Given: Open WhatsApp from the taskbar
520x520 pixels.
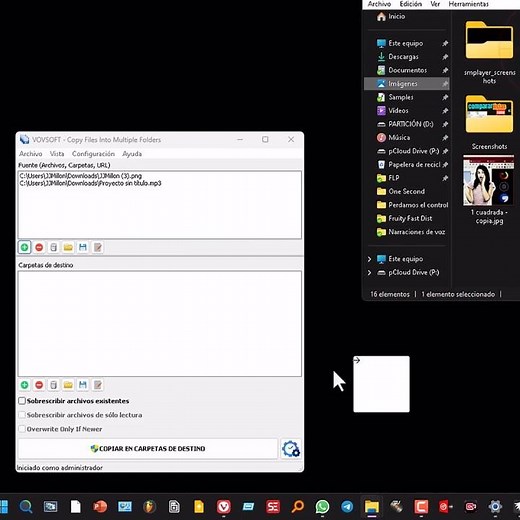Looking at the screenshot, I should [322, 507].
